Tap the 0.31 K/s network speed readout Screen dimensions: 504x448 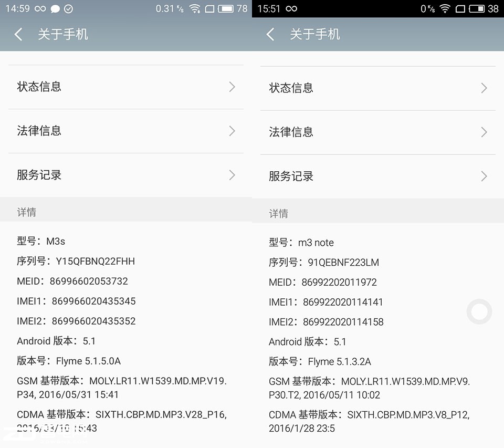170,9
